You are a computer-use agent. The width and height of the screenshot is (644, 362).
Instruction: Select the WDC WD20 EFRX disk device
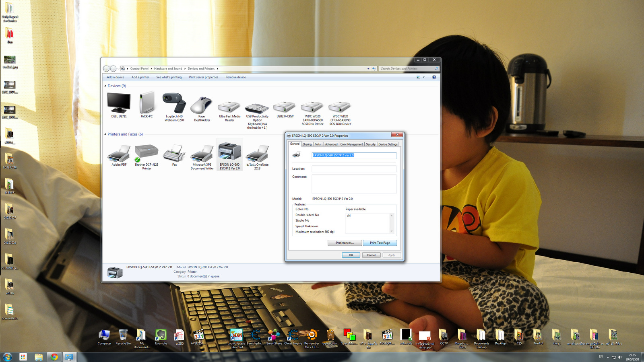click(x=341, y=113)
